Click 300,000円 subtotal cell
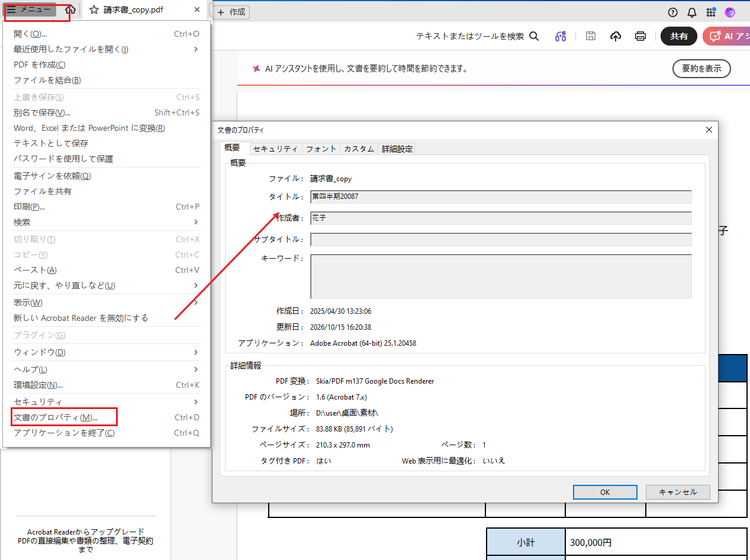The height and width of the screenshot is (560, 750). [x=656, y=542]
